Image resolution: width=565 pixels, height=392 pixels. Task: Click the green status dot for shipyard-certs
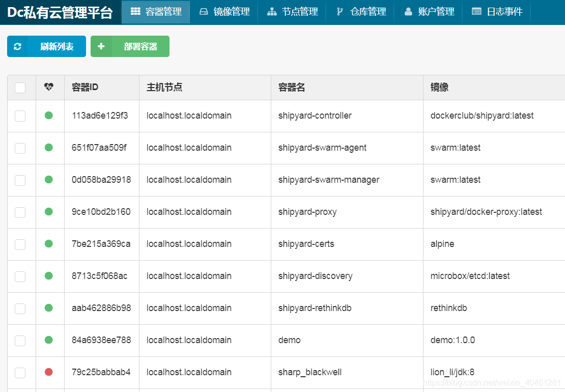click(x=49, y=244)
